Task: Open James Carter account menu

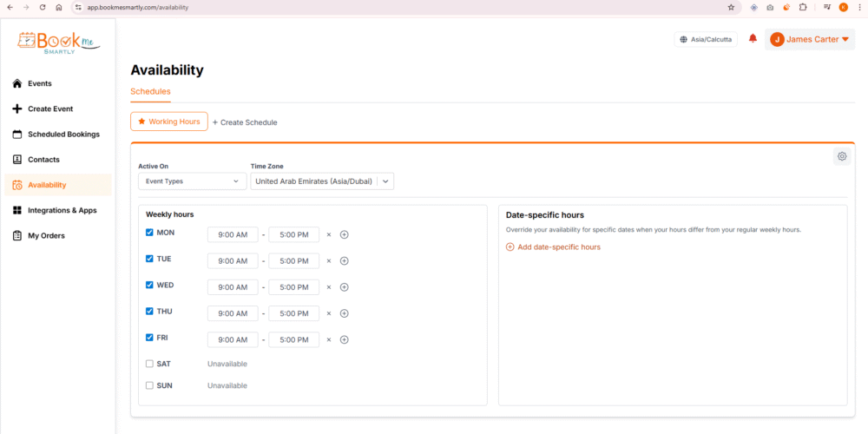Action: click(x=809, y=39)
